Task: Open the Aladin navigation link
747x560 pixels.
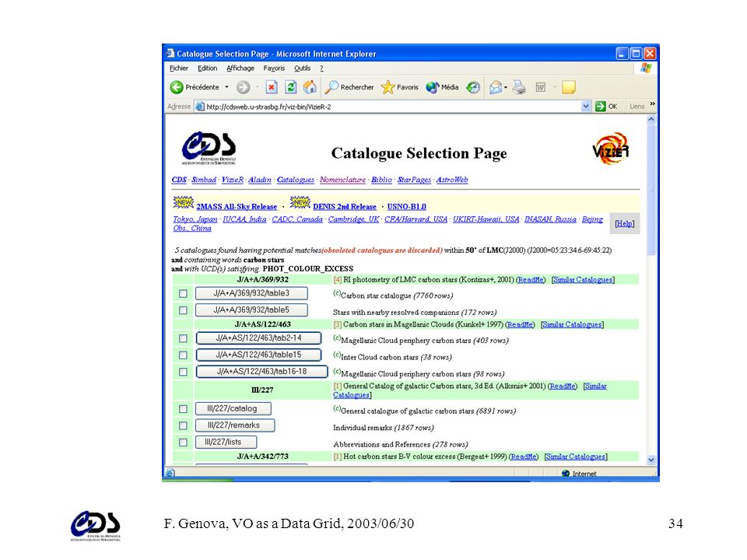Action: click(x=260, y=180)
